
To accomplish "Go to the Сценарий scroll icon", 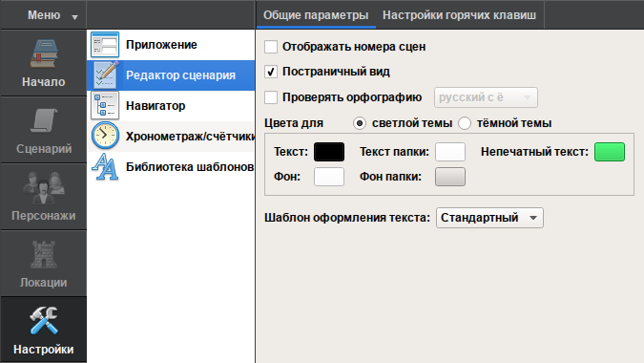I will [x=43, y=120].
